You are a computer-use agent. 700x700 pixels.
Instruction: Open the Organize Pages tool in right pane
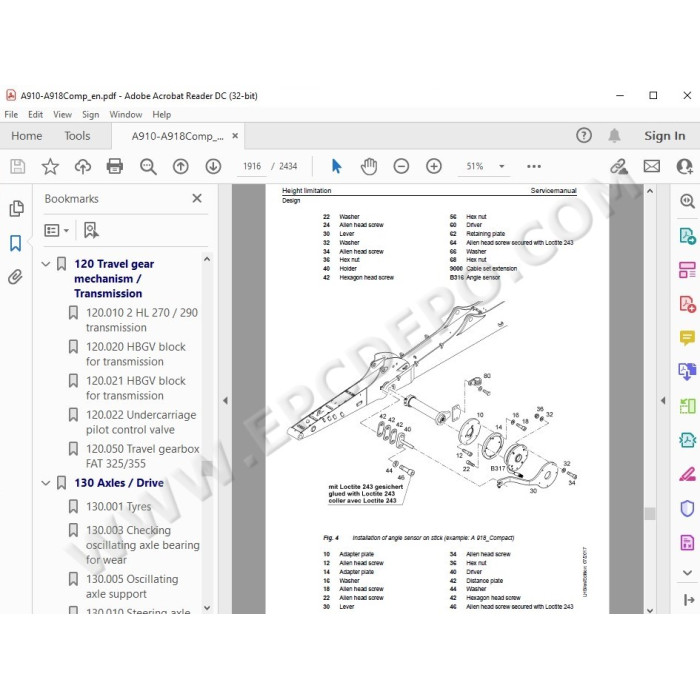(x=688, y=270)
